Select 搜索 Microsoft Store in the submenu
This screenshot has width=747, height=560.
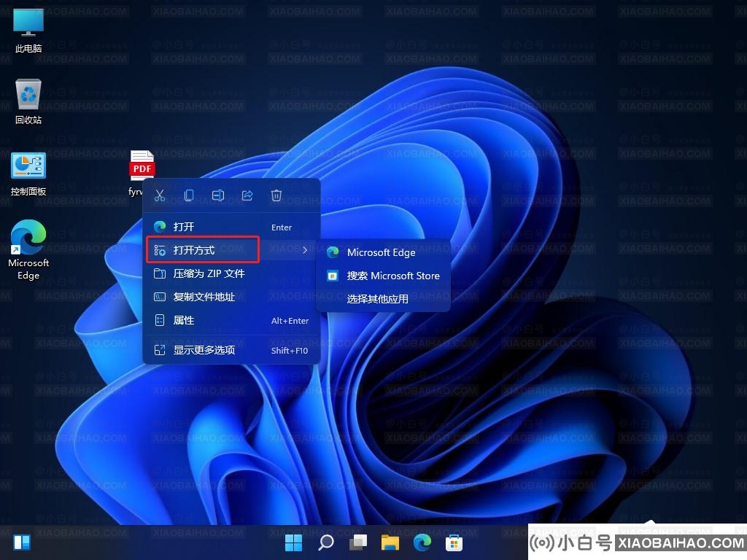pyautogui.click(x=384, y=275)
